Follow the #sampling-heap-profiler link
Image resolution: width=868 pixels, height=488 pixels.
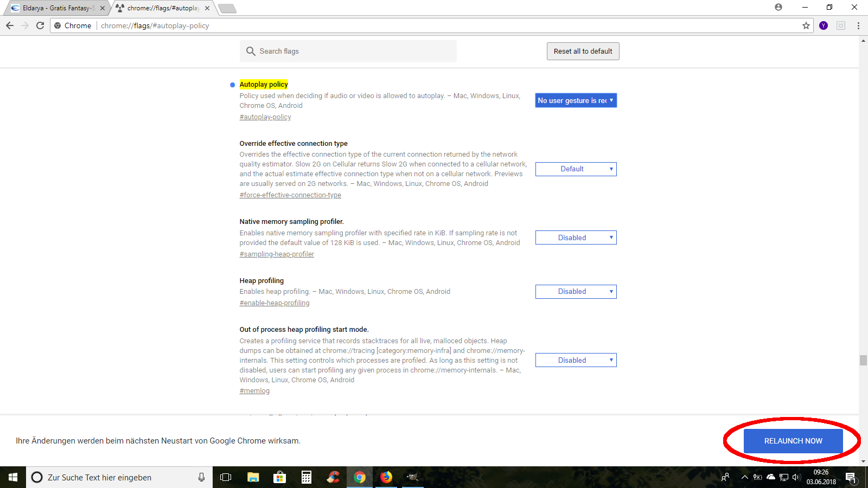pyautogui.click(x=277, y=254)
